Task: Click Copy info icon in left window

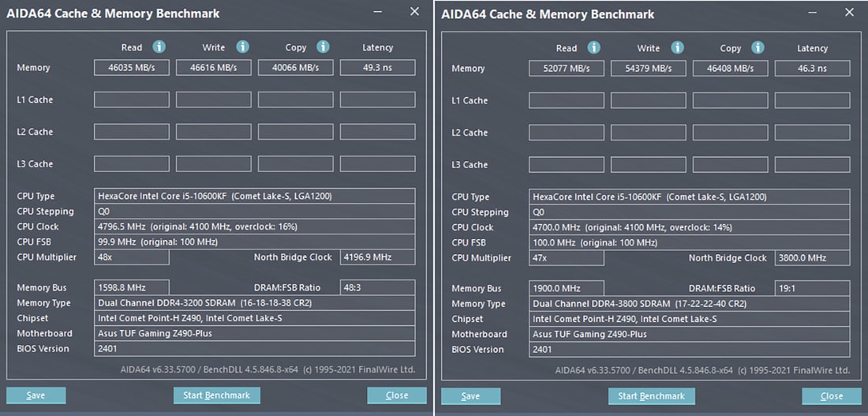Action: click(x=323, y=47)
